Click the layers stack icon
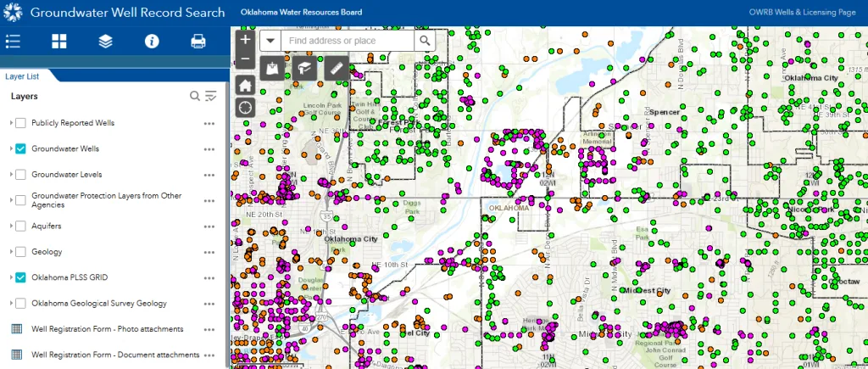This screenshot has width=868, height=369. (x=105, y=41)
